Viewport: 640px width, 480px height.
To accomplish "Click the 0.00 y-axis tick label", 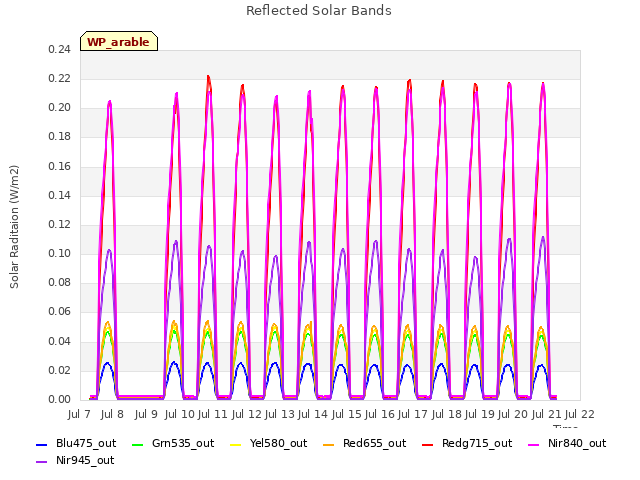I will (60, 399).
